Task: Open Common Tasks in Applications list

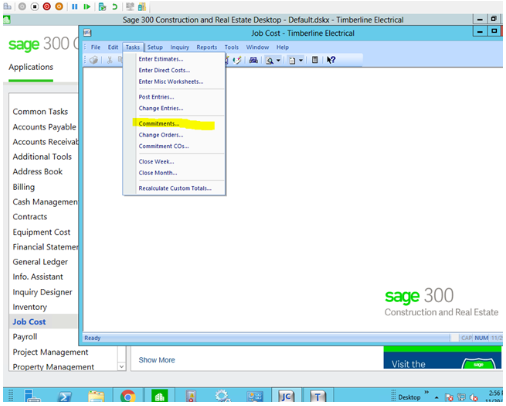Action: 40,111
